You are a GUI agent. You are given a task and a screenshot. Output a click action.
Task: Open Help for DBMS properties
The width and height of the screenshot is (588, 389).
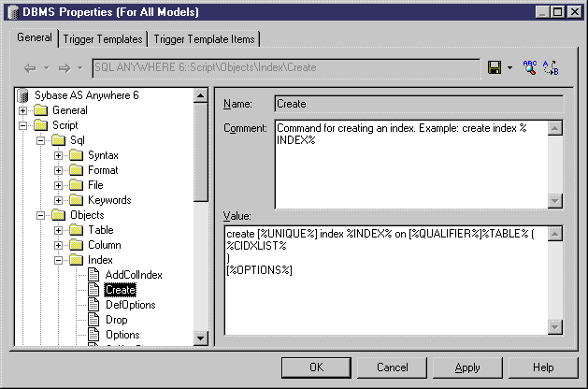tap(543, 367)
